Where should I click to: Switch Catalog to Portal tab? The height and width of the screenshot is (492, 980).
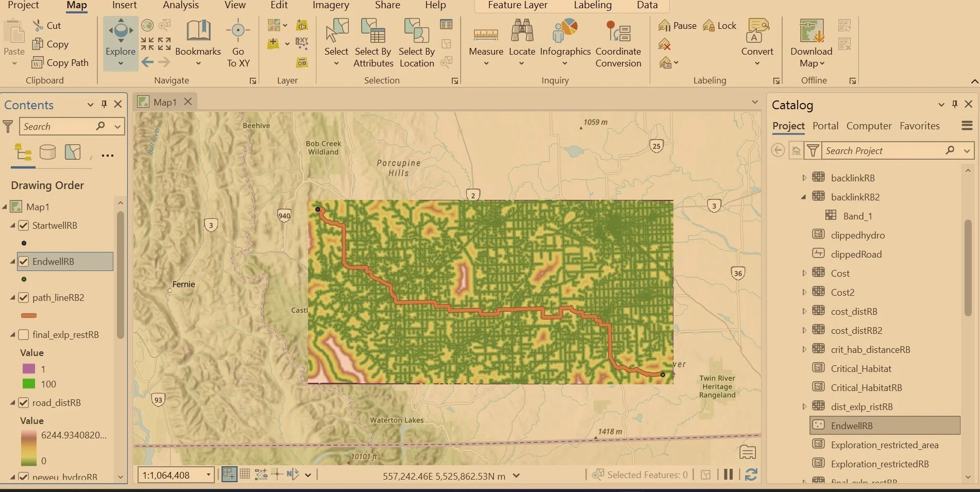coord(825,126)
